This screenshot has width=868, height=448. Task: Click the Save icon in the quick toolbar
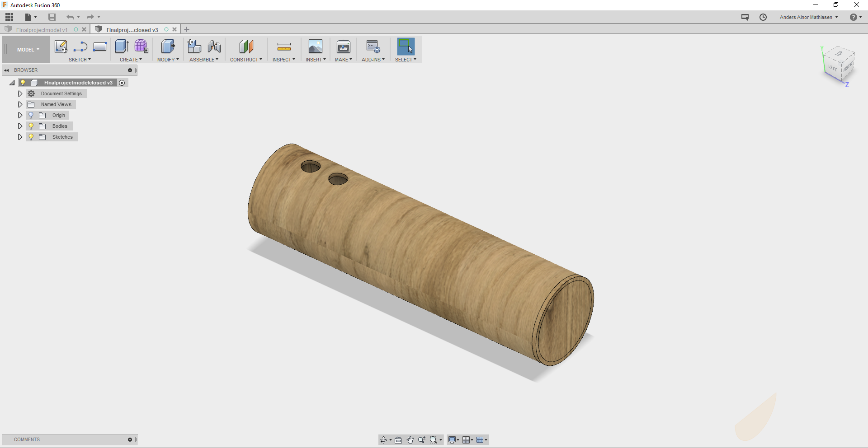click(52, 17)
